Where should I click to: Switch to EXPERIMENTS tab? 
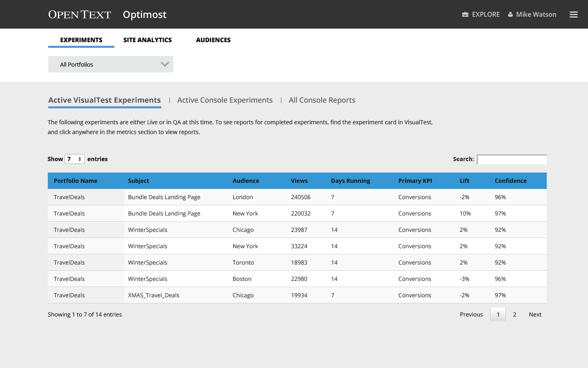coord(81,40)
